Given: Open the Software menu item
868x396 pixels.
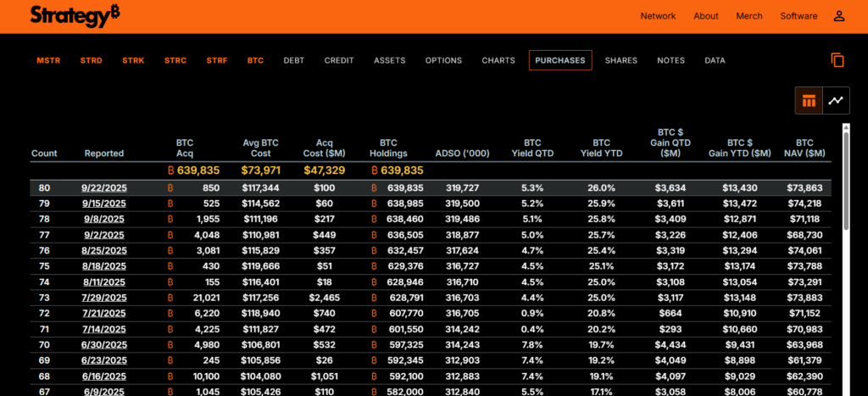Looking at the screenshot, I should pyautogui.click(x=798, y=16).
